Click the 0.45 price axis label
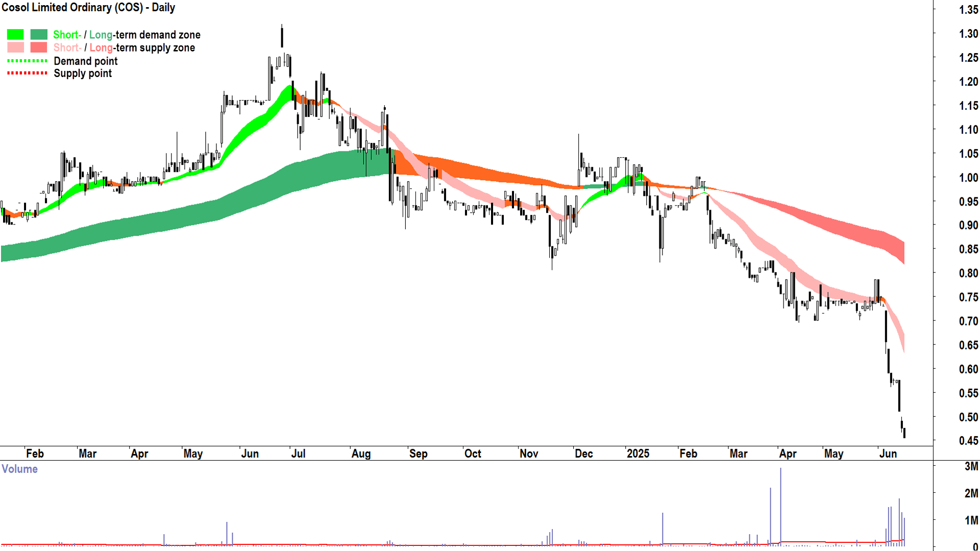 pos(968,441)
